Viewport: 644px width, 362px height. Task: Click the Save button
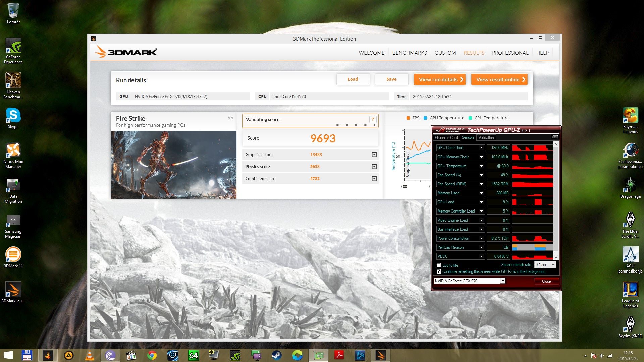[391, 79]
